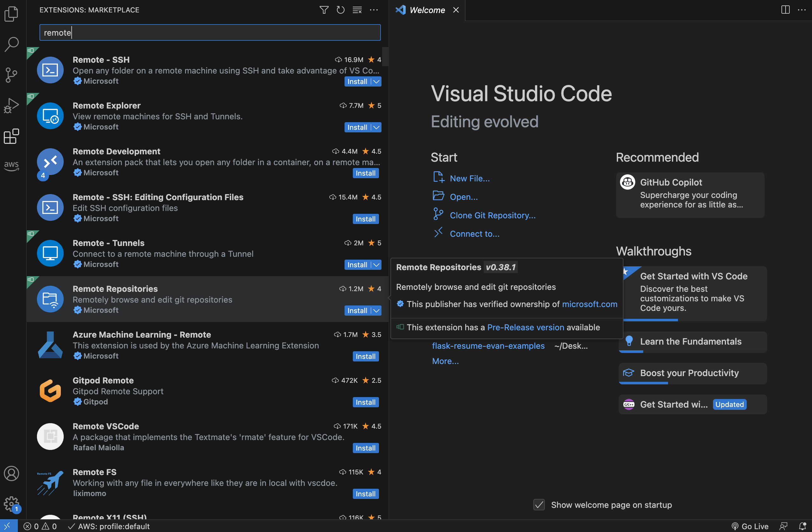The height and width of the screenshot is (532, 812).
Task: Refresh the extensions list
Action: tap(340, 10)
